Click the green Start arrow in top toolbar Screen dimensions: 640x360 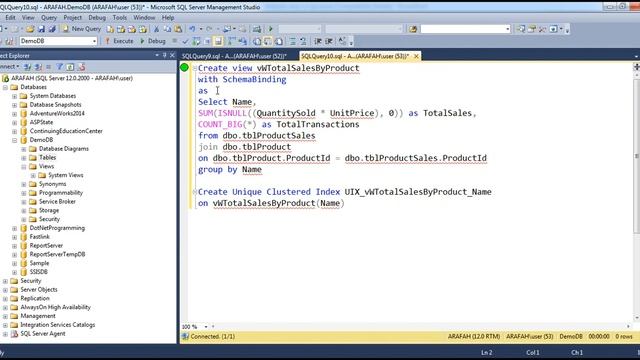point(271,29)
